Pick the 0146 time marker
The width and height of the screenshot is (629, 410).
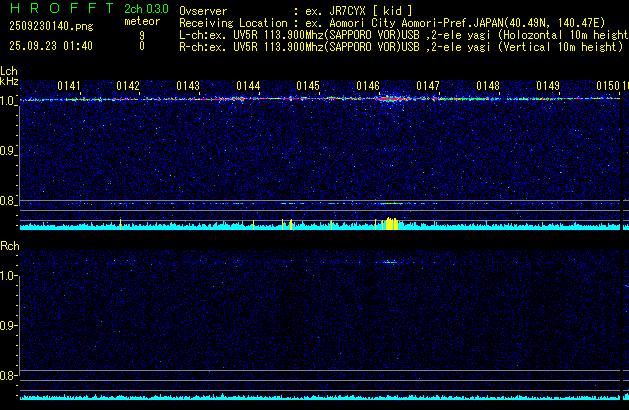(368, 87)
